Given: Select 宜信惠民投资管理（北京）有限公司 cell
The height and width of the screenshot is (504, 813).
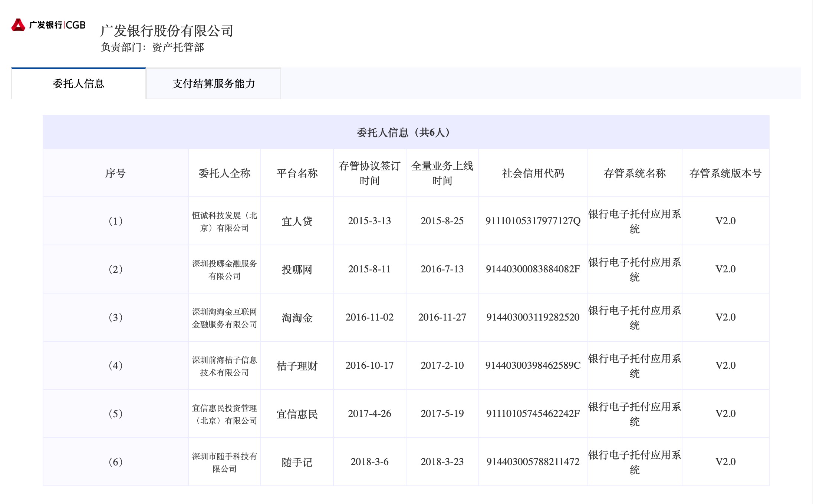Looking at the screenshot, I should coord(224,414).
